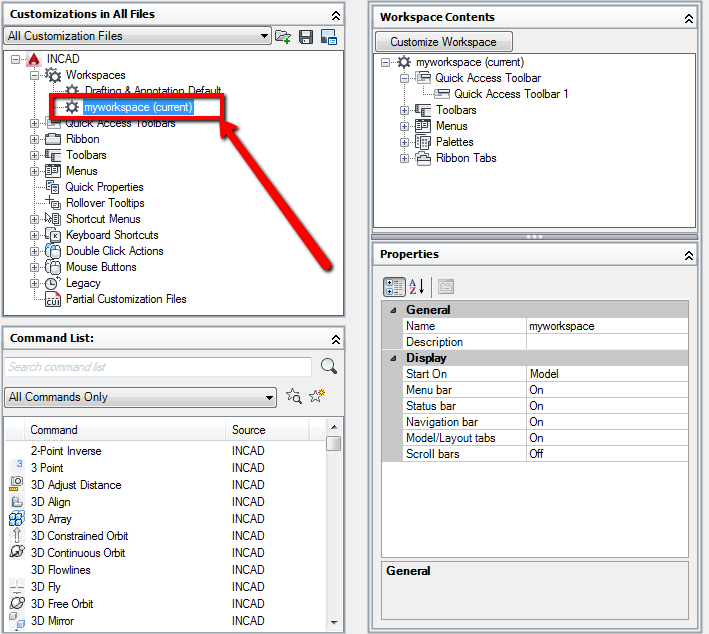Click the create new command star icon
Screen dimensions: 709x634
click(317, 397)
